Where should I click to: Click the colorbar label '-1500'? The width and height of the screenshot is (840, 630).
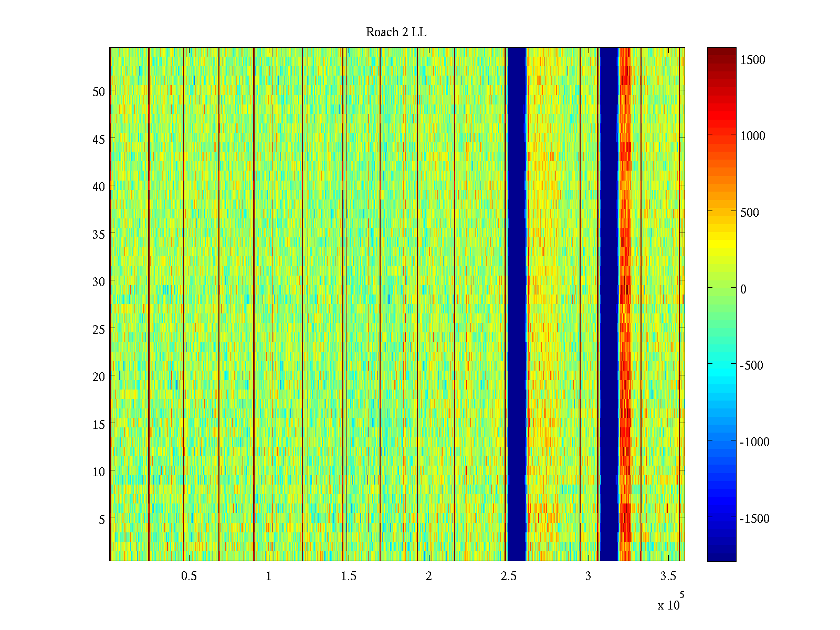[x=754, y=519]
